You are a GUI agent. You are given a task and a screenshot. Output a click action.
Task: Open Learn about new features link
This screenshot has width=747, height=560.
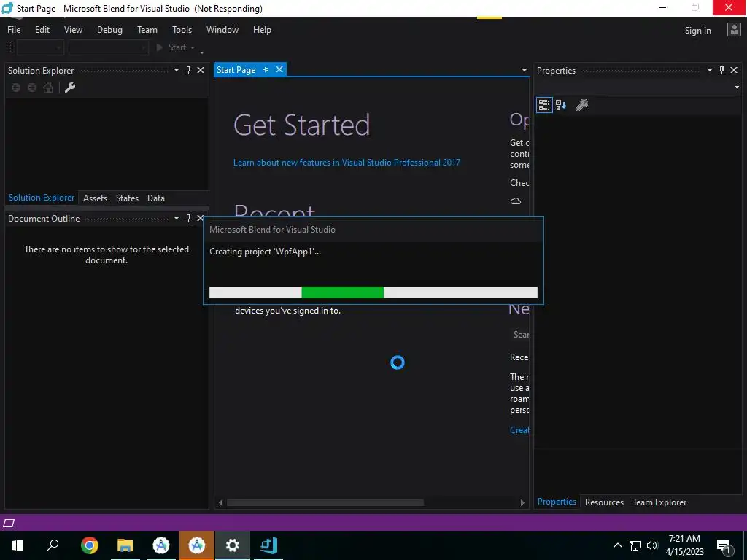(x=347, y=163)
